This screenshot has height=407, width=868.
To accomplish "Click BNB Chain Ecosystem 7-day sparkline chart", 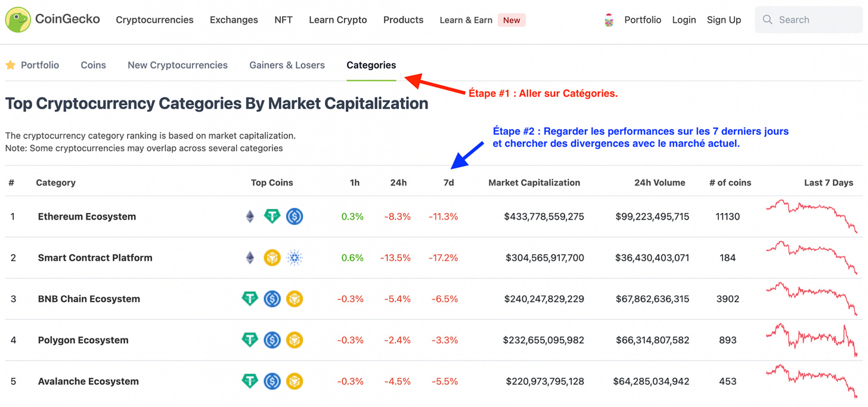I will pos(812,298).
